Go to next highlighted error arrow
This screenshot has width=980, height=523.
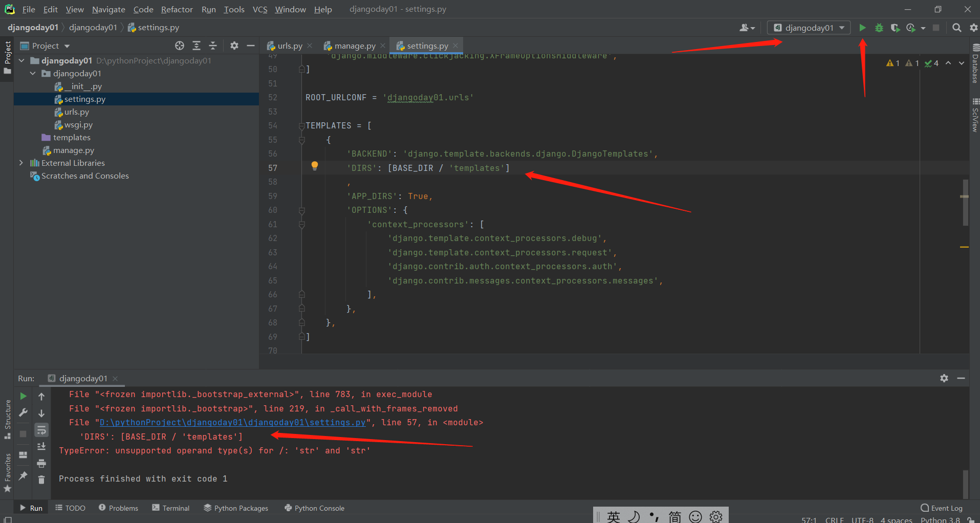coord(962,63)
